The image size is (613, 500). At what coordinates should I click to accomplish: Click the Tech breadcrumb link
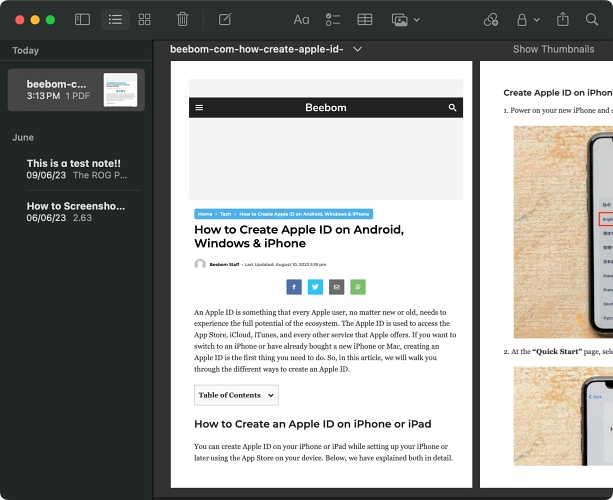pyautogui.click(x=225, y=214)
